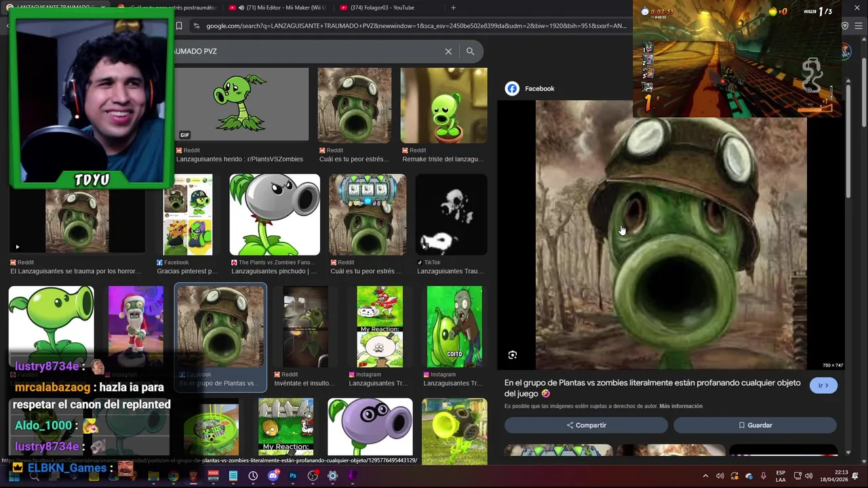
Task: Search inside image with the lens icon
Action: pos(513,355)
